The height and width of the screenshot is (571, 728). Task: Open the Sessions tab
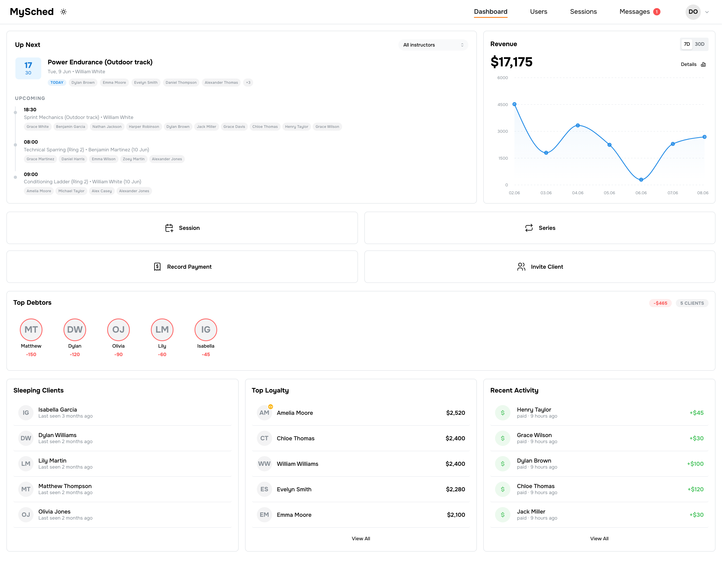588,12
